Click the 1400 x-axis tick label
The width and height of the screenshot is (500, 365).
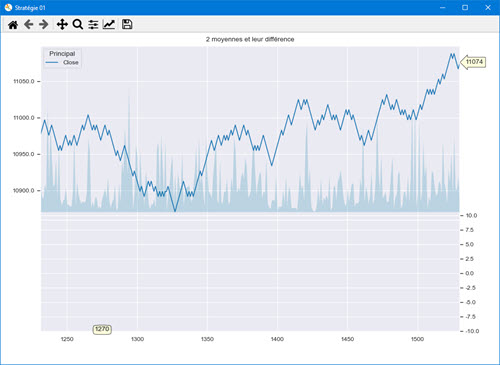click(x=277, y=339)
